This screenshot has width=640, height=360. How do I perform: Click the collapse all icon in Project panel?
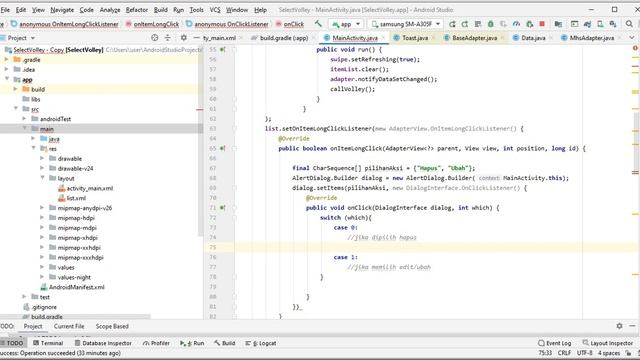coord(167,38)
